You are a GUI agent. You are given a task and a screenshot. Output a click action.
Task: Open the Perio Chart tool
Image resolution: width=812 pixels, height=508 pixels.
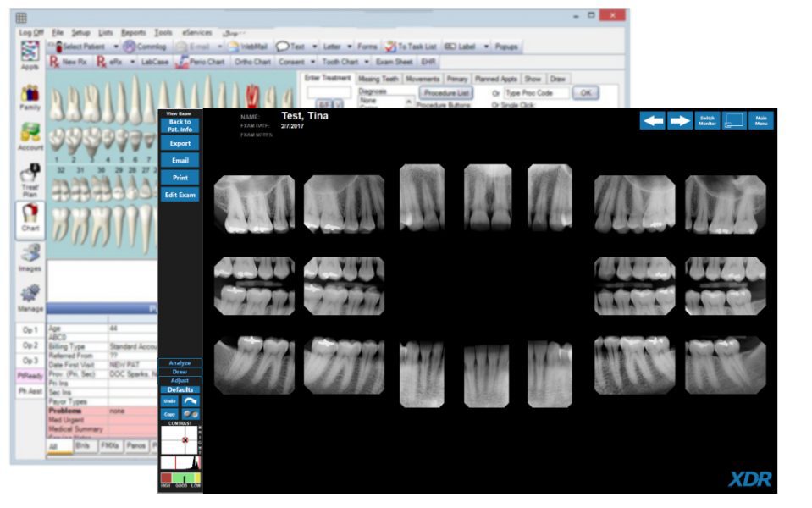point(199,60)
